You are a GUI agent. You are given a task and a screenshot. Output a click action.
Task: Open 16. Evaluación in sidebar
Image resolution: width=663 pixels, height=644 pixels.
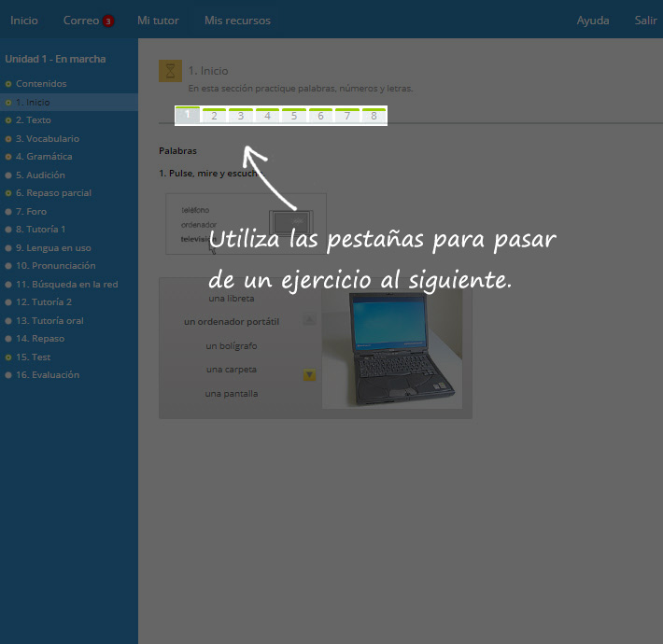pyautogui.click(x=47, y=375)
